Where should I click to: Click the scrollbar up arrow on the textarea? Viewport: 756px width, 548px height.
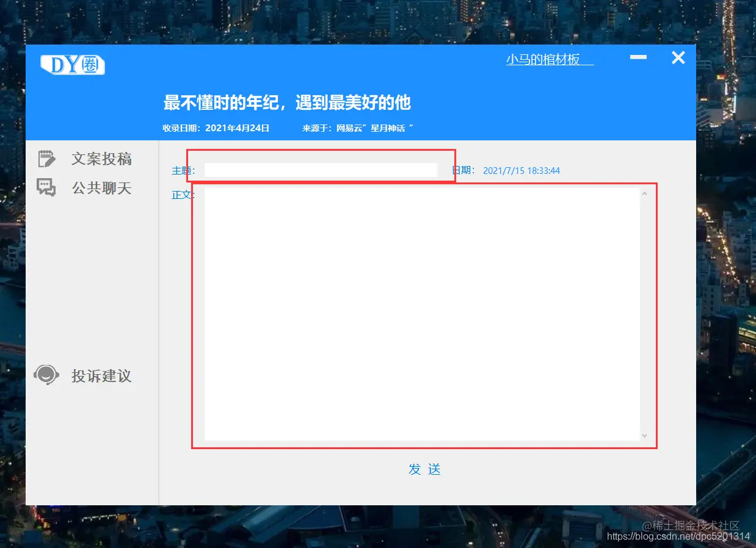644,192
